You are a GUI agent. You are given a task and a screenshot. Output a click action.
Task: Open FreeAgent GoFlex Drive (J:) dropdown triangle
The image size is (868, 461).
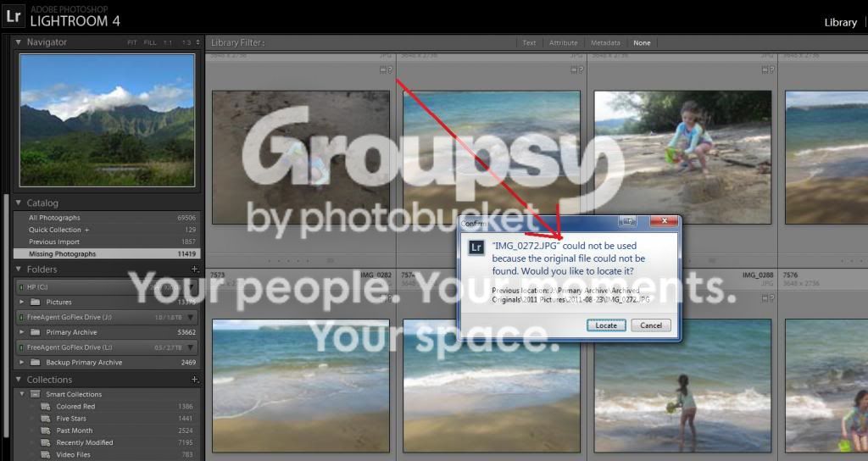[x=191, y=317]
